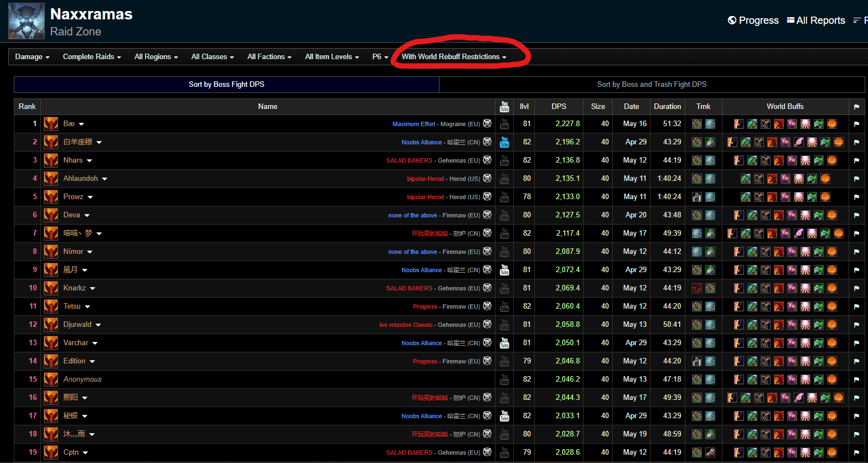The height and width of the screenshot is (463, 868).
Task: Click the Naxxramas zone icon in header
Action: tap(27, 21)
